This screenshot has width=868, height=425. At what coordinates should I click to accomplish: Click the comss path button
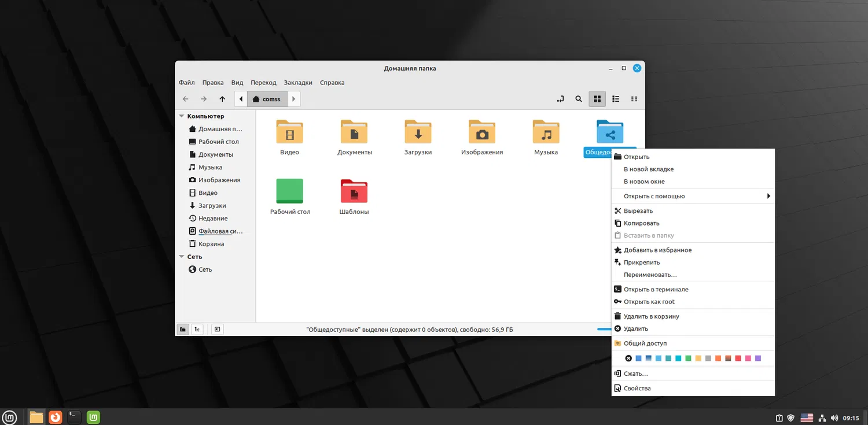pos(267,99)
